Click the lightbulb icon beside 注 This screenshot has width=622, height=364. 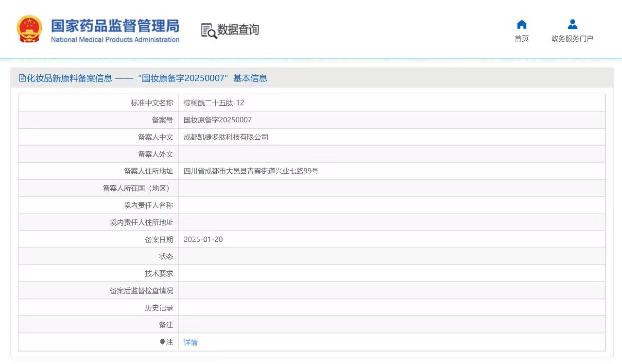click(162, 342)
